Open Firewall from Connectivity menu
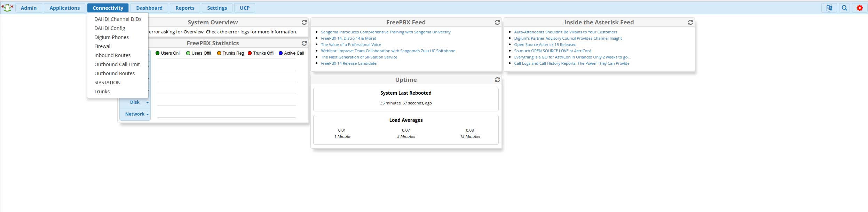 point(118,46)
